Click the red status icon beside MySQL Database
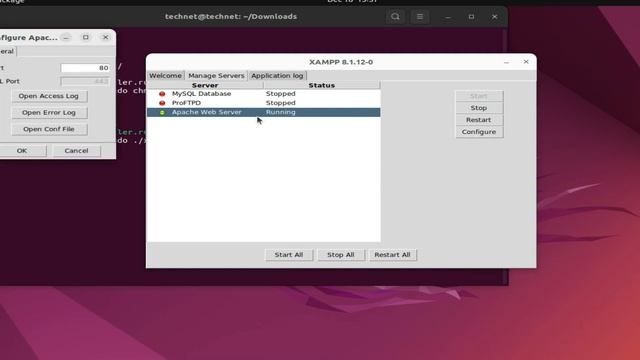The image size is (640, 360). (162, 94)
